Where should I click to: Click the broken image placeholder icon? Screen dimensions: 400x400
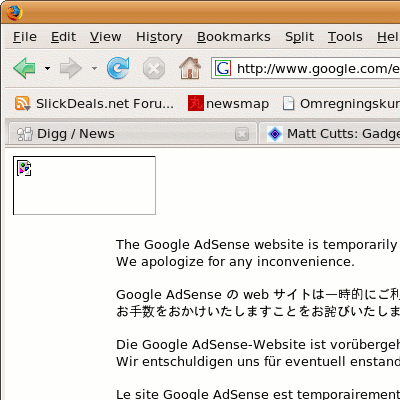(24, 168)
